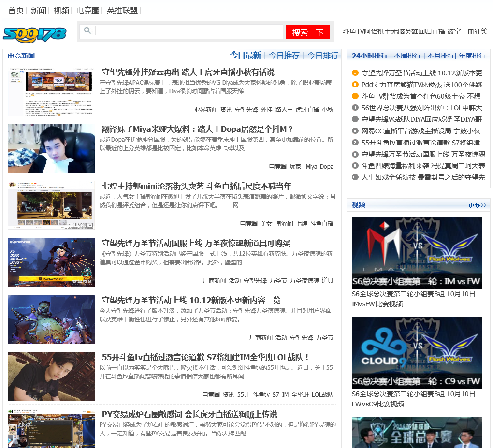
Task: Click tag Dopa under Miya article
Action: (x=327, y=167)
